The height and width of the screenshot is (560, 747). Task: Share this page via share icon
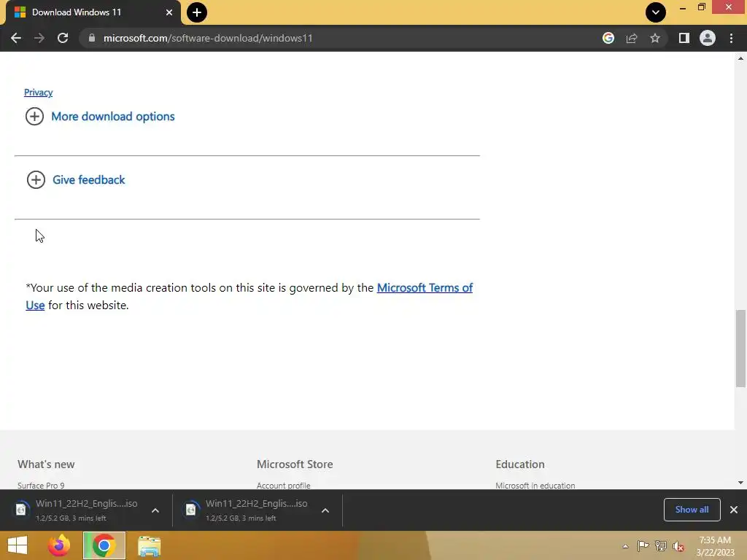[x=631, y=38]
